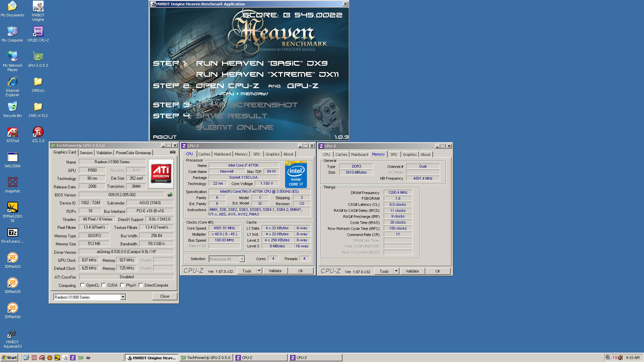Click Run Heaven "Xtreme" DX11 step

tap(267, 74)
